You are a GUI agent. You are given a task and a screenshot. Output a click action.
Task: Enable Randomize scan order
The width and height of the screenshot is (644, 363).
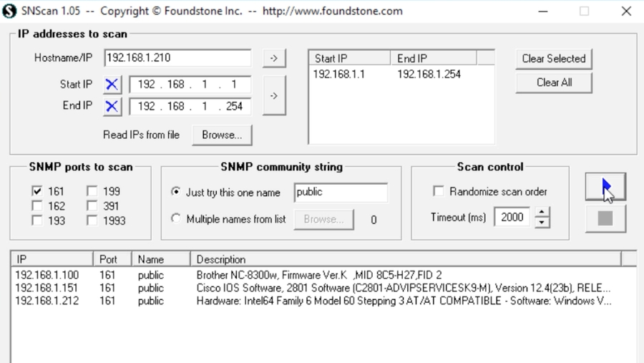pos(439,192)
